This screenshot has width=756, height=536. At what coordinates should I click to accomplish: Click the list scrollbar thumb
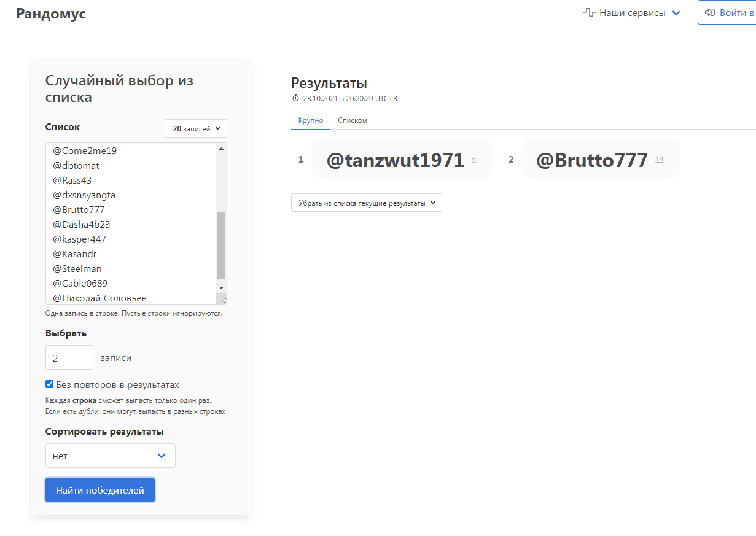(x=222, y=246)
